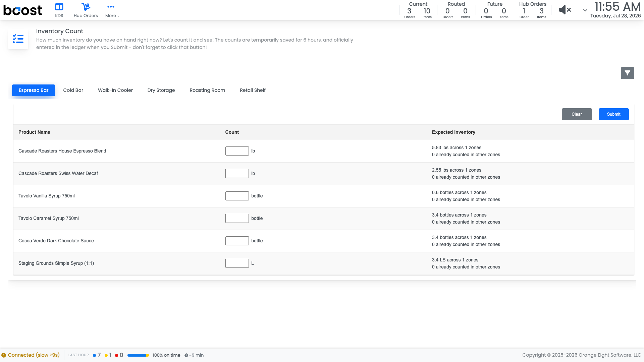Click the LAST HOUR label
This screenshot has width=644, height=362.
(x=78, y=355)
